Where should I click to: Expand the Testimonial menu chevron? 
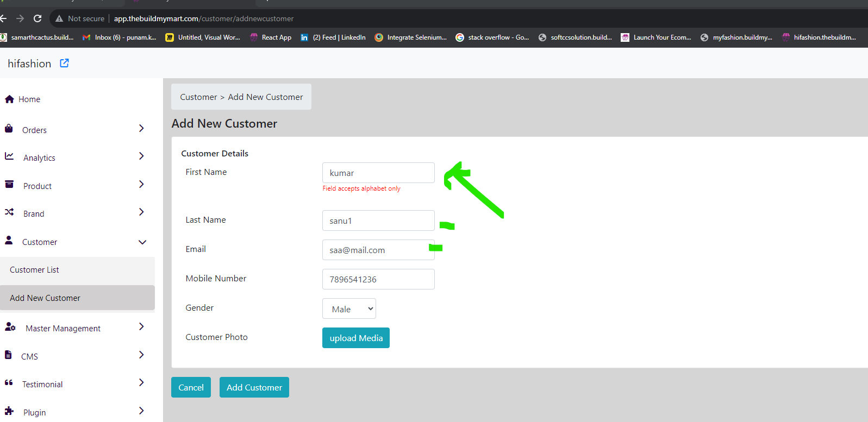click(x=141, y=382)
